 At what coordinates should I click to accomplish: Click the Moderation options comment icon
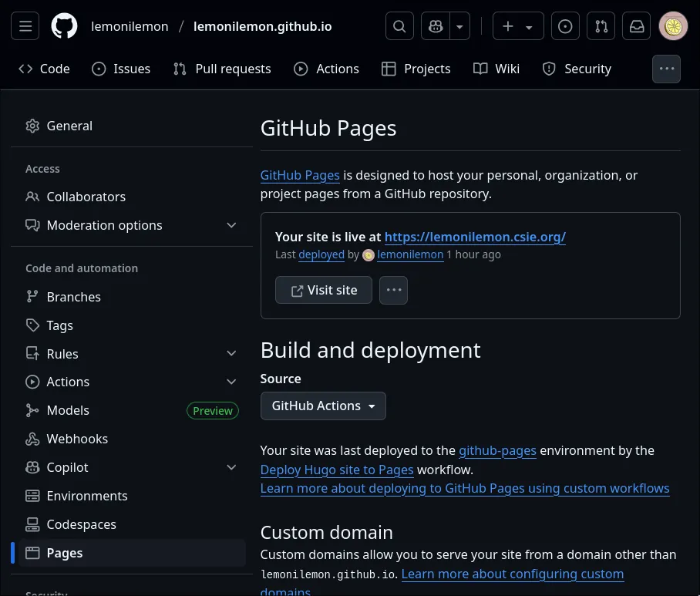point(32,225)
